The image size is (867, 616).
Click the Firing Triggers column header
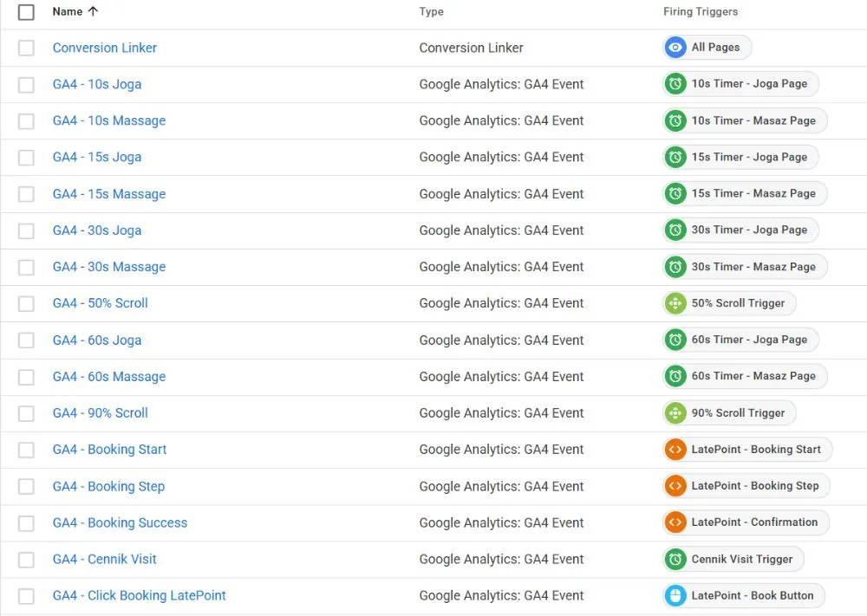click(701, 11)
